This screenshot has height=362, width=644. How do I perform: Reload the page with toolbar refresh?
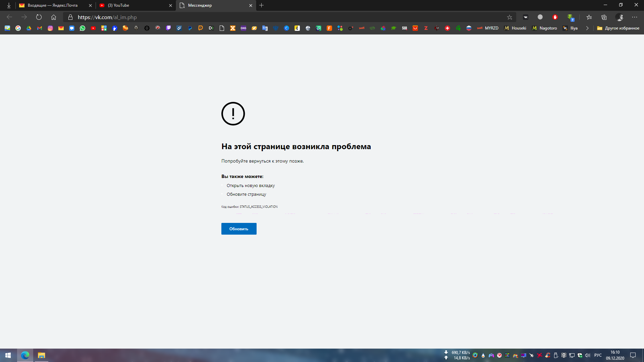click(39, 17)
